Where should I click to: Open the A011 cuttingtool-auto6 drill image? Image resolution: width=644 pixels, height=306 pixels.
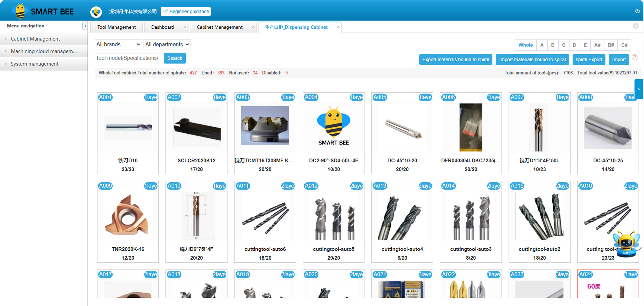(x=265, y=216)
